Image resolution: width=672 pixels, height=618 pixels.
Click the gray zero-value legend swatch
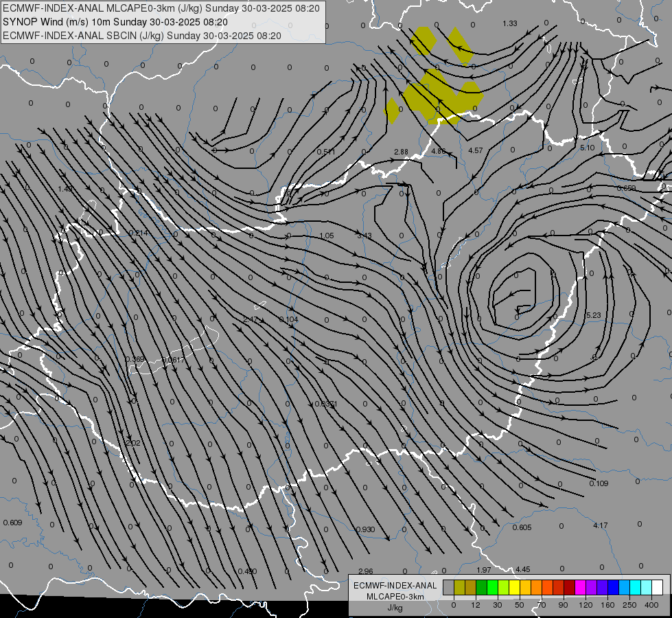[448, 587]
